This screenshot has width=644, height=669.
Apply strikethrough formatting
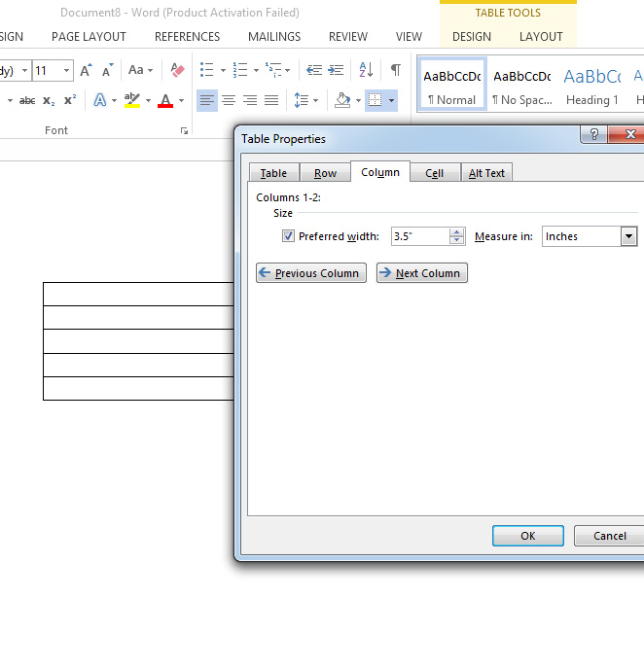tap(27, 101)
